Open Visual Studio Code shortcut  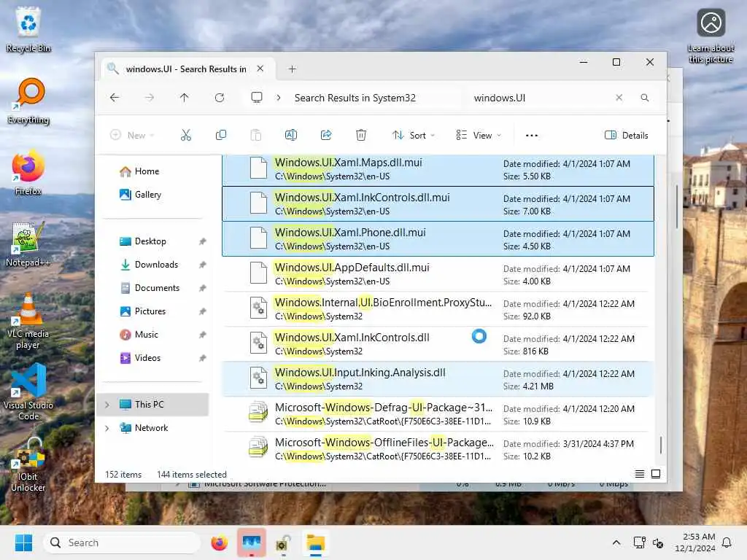pos(28,392)
